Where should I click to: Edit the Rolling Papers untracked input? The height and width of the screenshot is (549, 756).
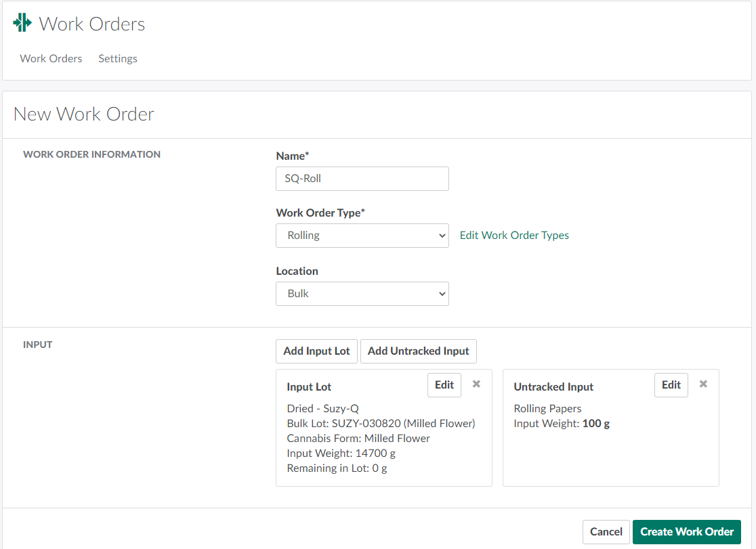pos(671,385)
